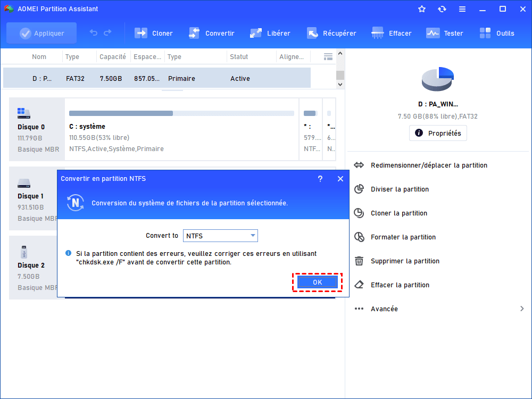532x399 pixels.
Task: Choose Effacer la partition
Action: (x=400, y=285)
